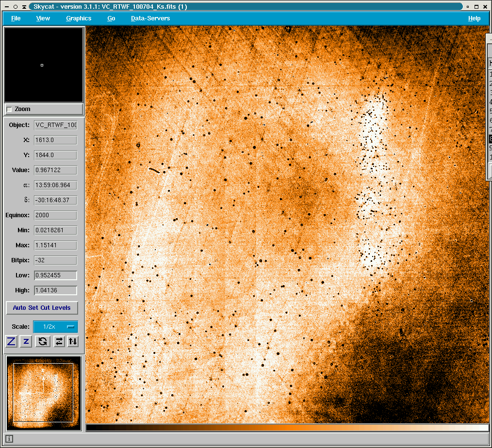
Task: Open the View menu
Action: coord(43,18)
